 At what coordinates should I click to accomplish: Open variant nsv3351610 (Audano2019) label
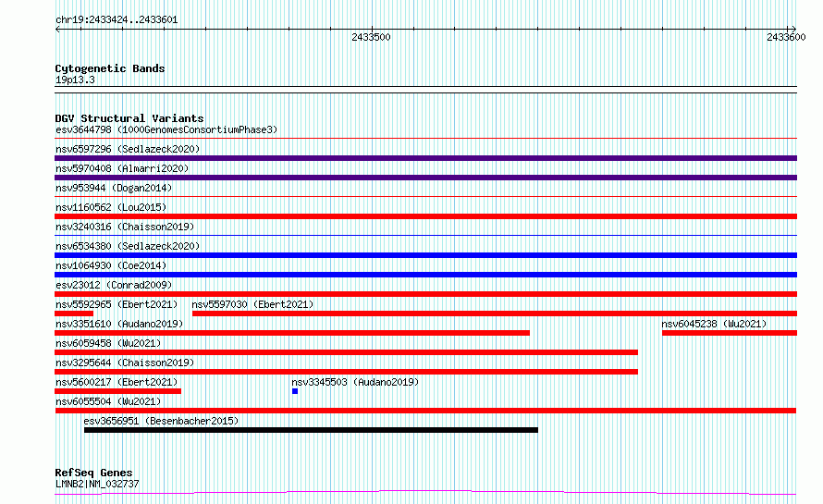[119, 324]
